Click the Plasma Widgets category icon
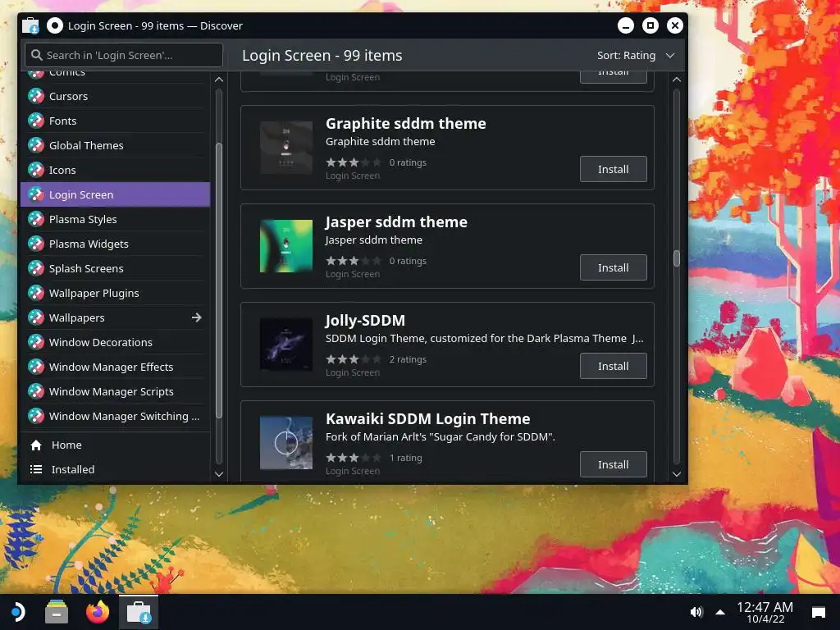Image resolution: width=840 pixels, height=630 pixels. (36, 244)
